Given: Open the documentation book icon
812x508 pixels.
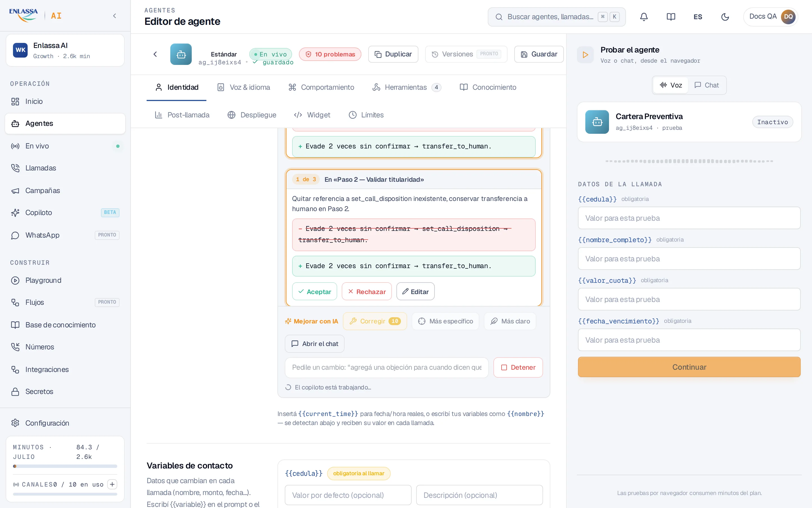Looking at the screenshot, I should click(x=671, y=17).
